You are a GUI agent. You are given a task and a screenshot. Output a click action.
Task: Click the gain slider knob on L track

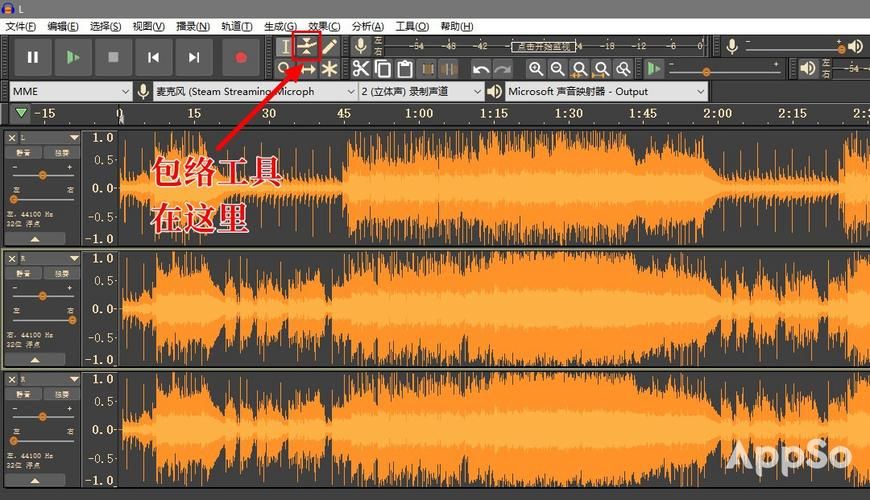point(42,174)
